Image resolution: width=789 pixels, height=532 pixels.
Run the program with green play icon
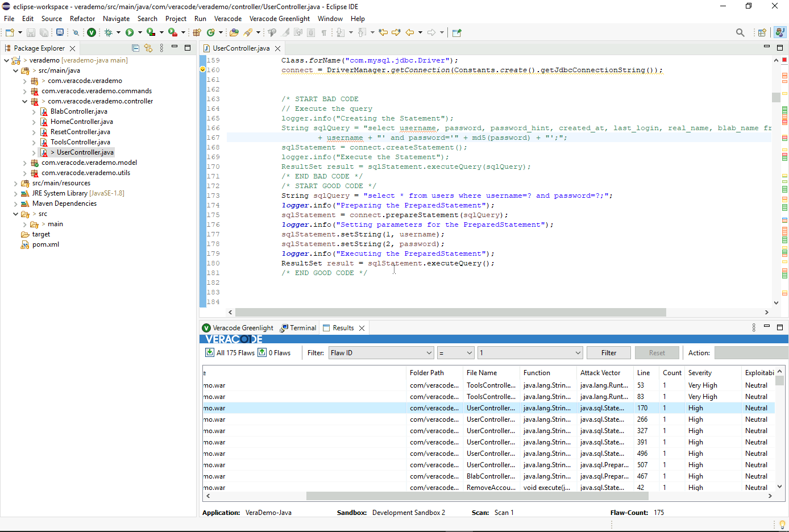click(x=130, y=32)
